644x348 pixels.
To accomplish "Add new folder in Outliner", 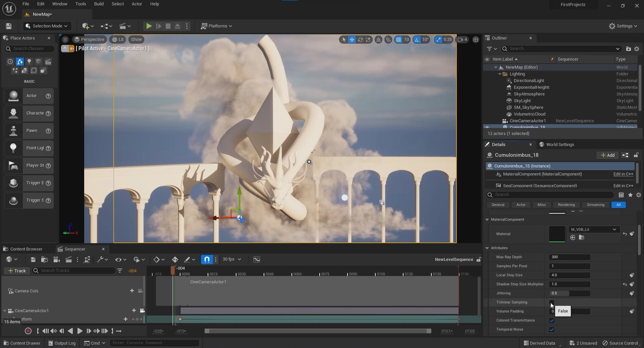I will pyautogui.click(x=628, y=49).
